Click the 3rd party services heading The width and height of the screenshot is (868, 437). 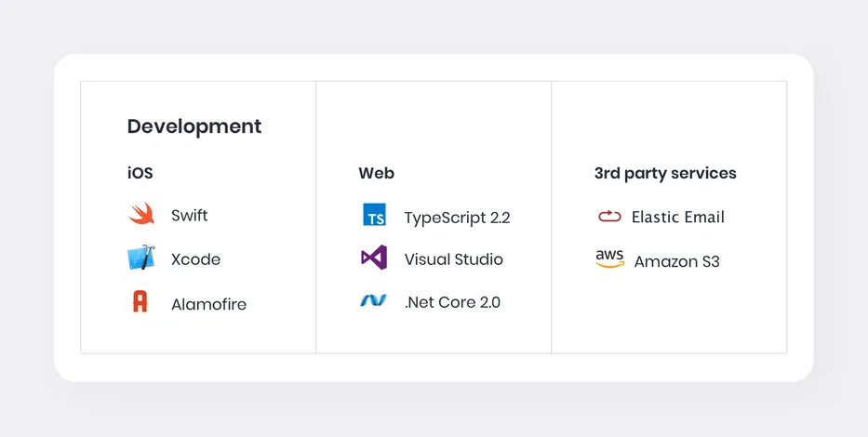tap(665, 173)
